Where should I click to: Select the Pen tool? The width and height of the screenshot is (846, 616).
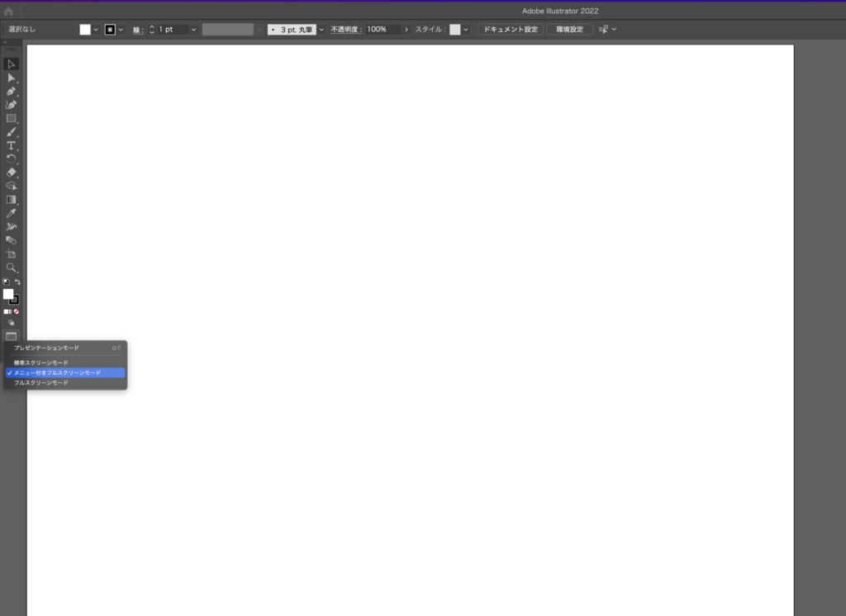12,91
